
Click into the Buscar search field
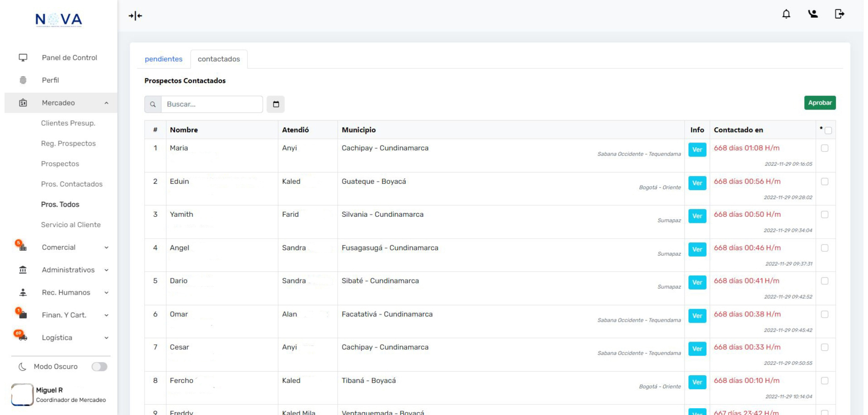point(212,104)
